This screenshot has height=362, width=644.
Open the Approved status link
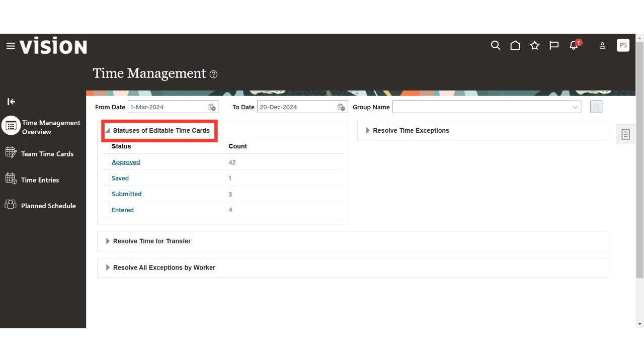[126, 162]
